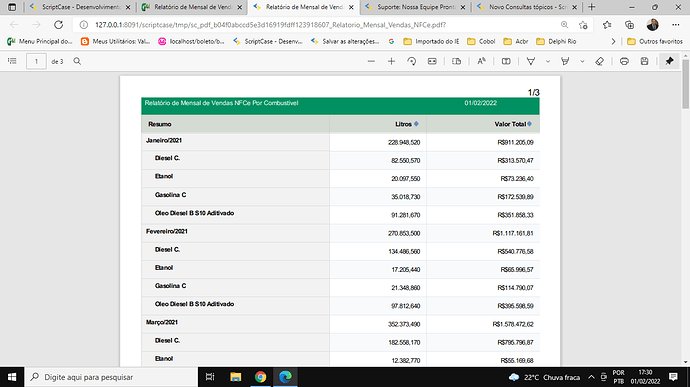Expand the draw tool options arrow
This screenshot has height=387, width=690.
[548, 61]
